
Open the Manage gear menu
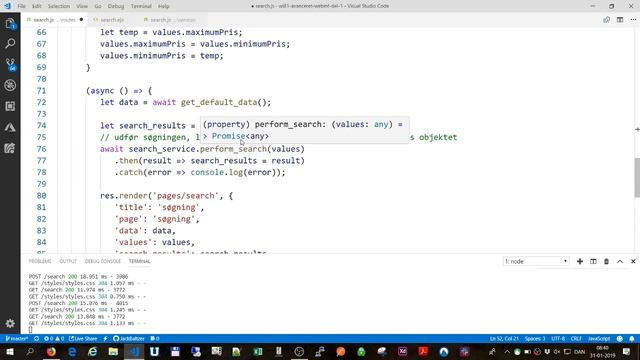click(10, 324)
